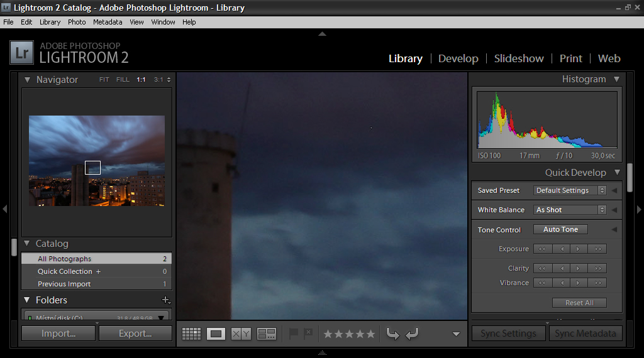Open the Compare view (XY) icon

(x=241, y=334)
